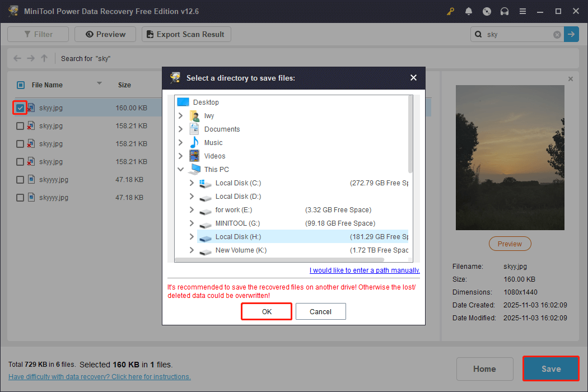
Task: Confirm save location with OK
Action: coord(266,311)
